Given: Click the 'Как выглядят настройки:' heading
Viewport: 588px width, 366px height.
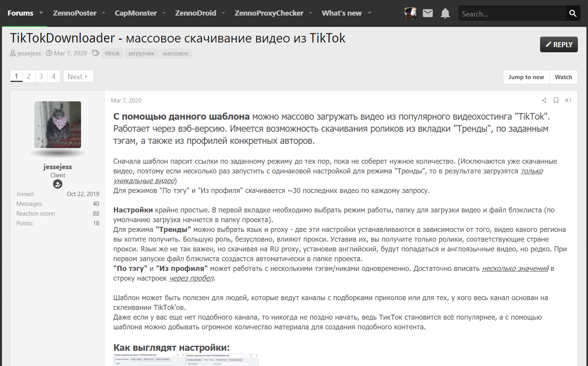Looking at the screenshot, I should pyautogui.click(x=171, y=348).
